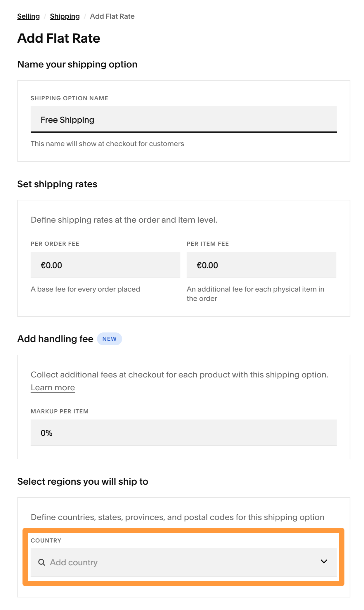Navigate to Shipping via breadcrumb

65,16
